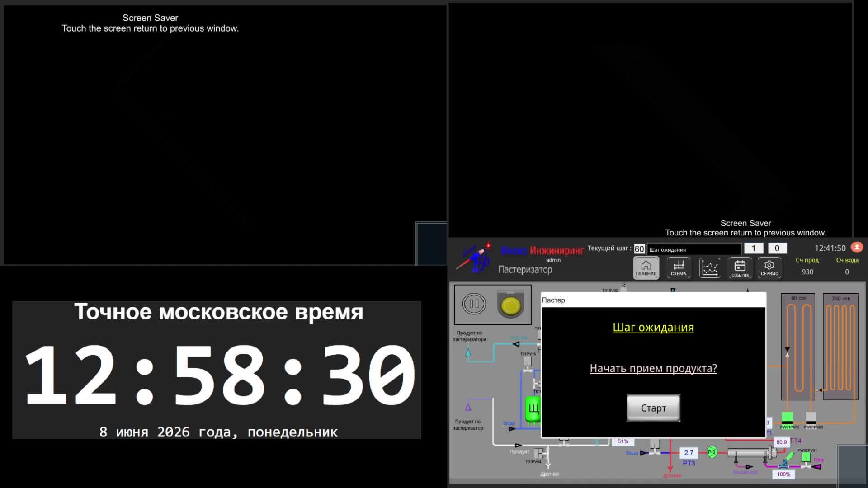Click the current step name field Шаг ожидания
This screenshot has width=868, height=488.
[694, 249]
